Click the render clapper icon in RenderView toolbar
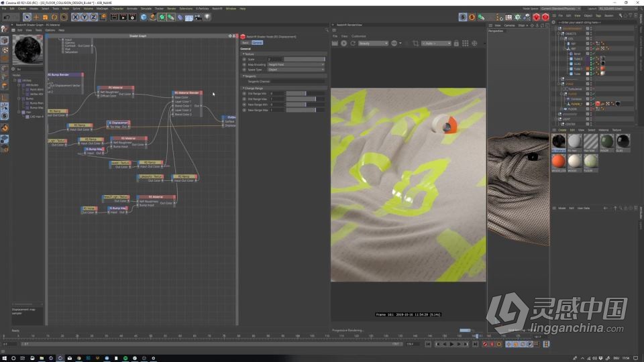644x362 pixels. [x=335, y=43]
